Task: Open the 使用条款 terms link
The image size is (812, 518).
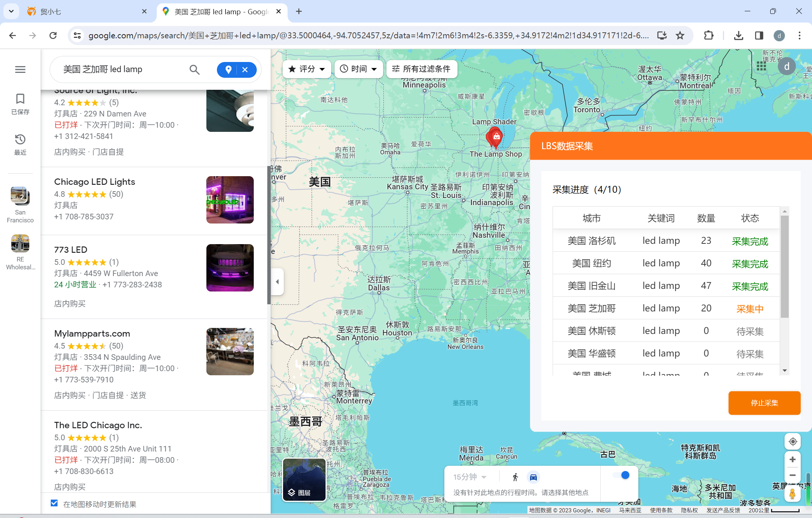Action: click(661, 510)
